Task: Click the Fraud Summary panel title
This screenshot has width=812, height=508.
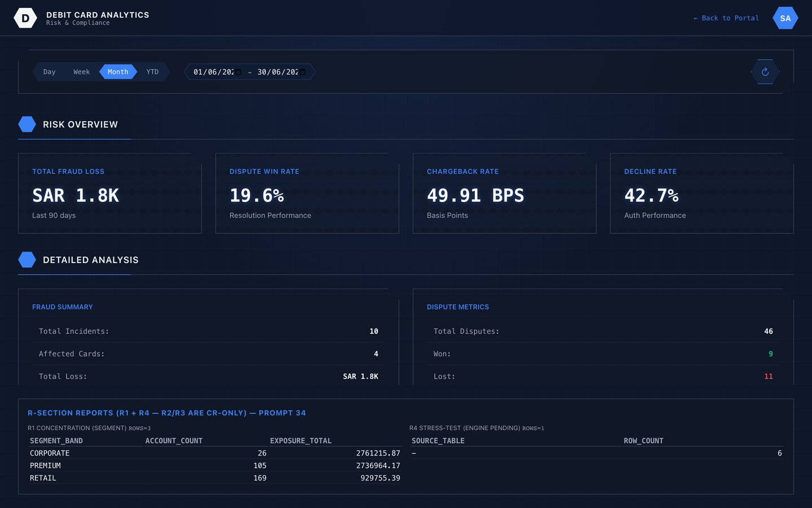Action: [x=63, y=307]
